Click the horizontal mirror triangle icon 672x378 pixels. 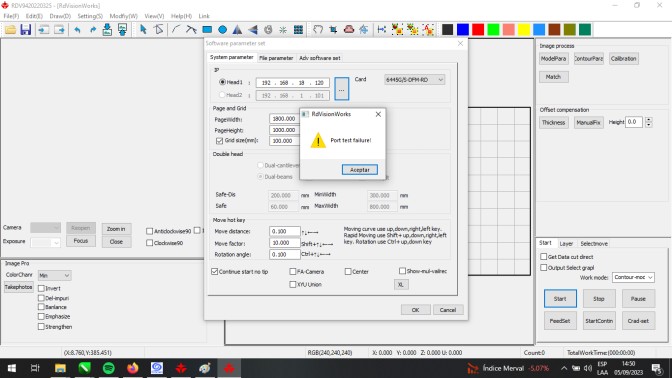click(237, 30)
